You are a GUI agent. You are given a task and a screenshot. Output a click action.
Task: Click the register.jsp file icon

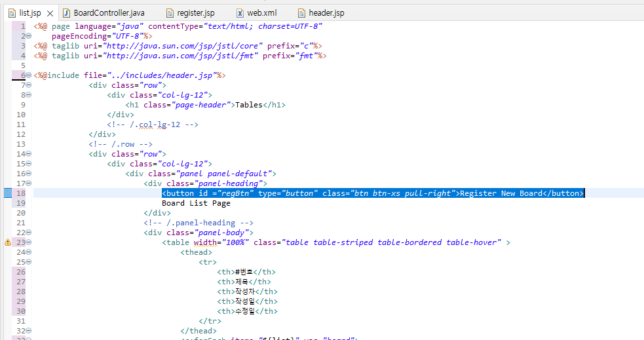tap(170, 14)
